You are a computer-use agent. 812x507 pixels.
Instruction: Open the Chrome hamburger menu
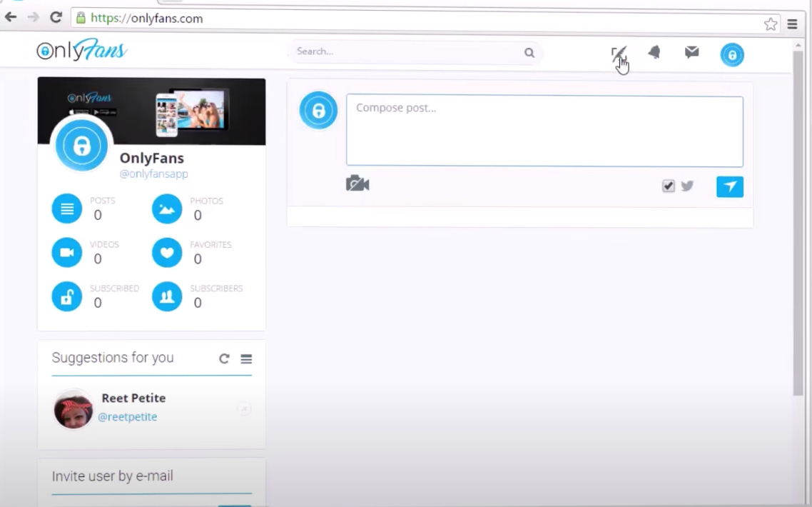tap(792, 24)
